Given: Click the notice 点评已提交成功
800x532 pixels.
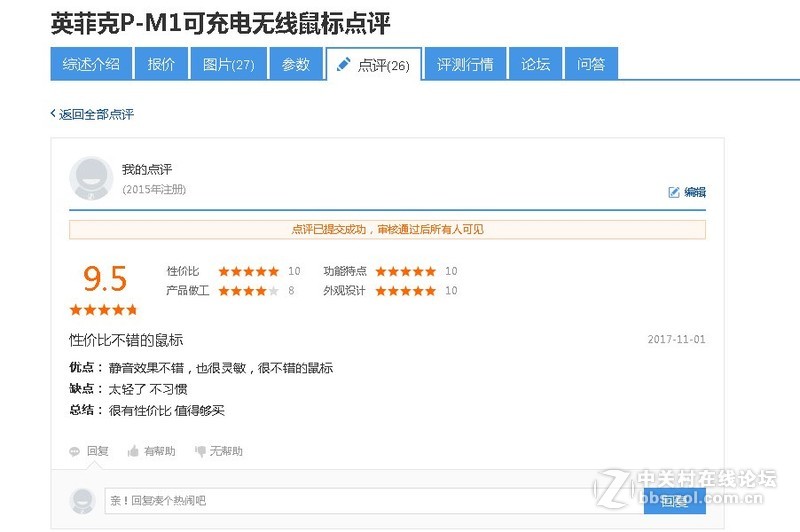Looking at the screenshot, I should [387, 230].
